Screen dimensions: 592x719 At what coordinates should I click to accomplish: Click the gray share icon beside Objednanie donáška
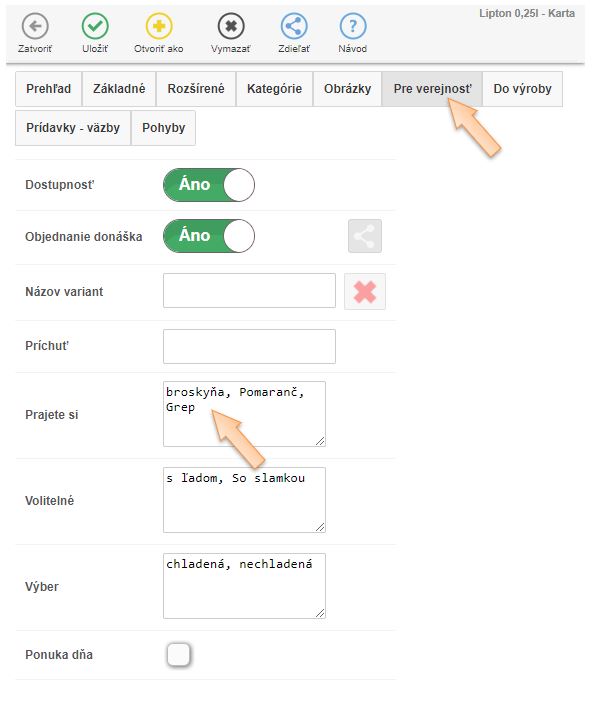(365, 236)
